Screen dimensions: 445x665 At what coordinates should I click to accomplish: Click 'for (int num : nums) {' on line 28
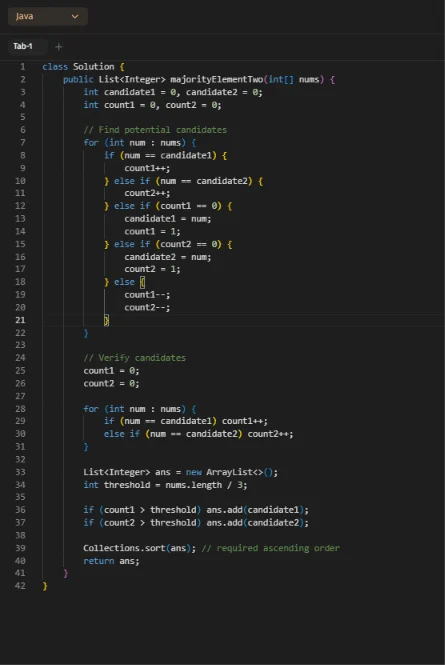[x=140, y=408]
